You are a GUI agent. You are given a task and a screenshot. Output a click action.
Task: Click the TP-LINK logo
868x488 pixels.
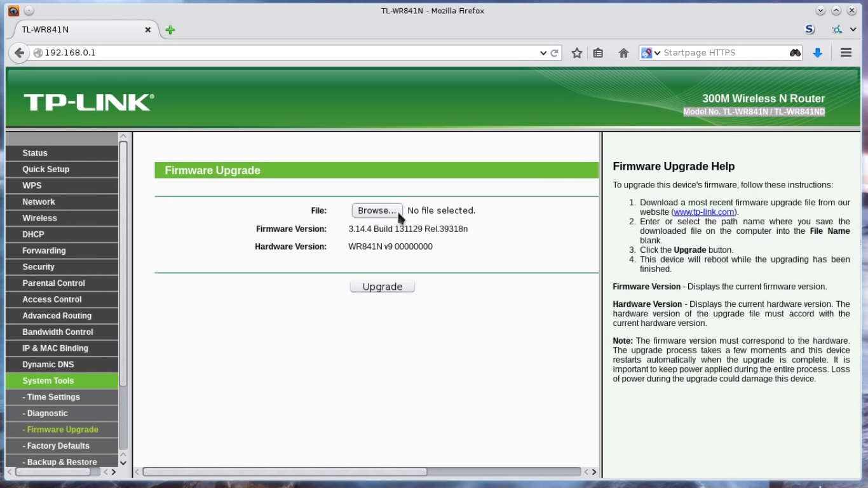coord(89,102)
